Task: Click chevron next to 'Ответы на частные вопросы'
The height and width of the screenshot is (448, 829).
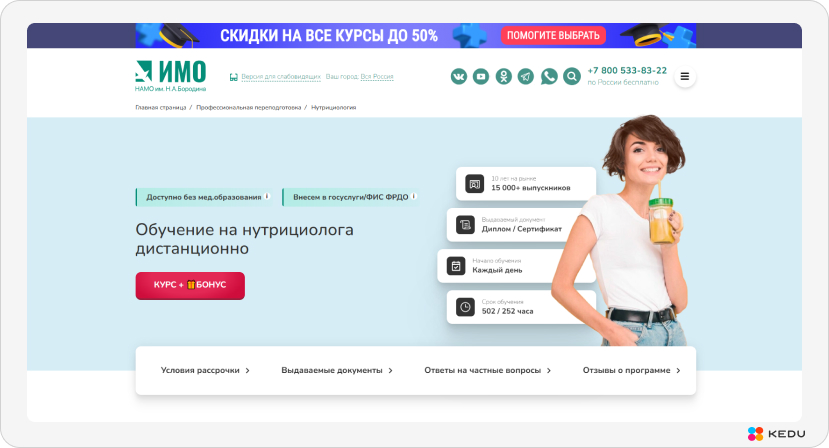Action: click(x=549, y=371)
